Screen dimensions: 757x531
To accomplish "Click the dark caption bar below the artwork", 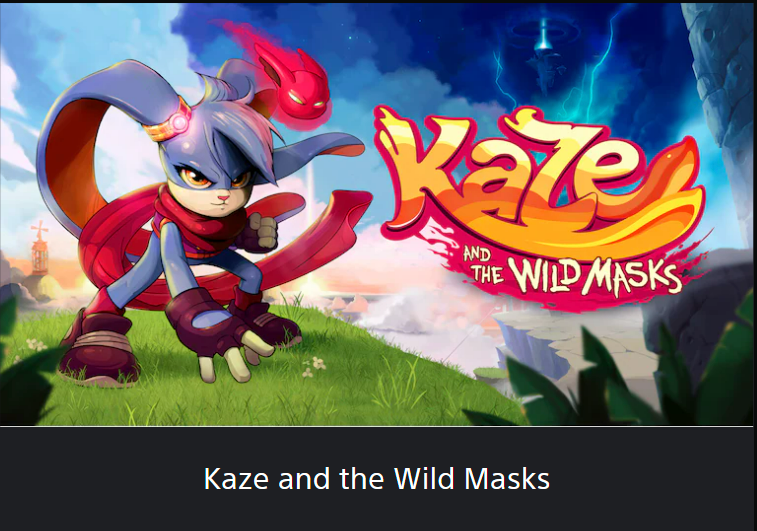I will click(x=377, y=479).
